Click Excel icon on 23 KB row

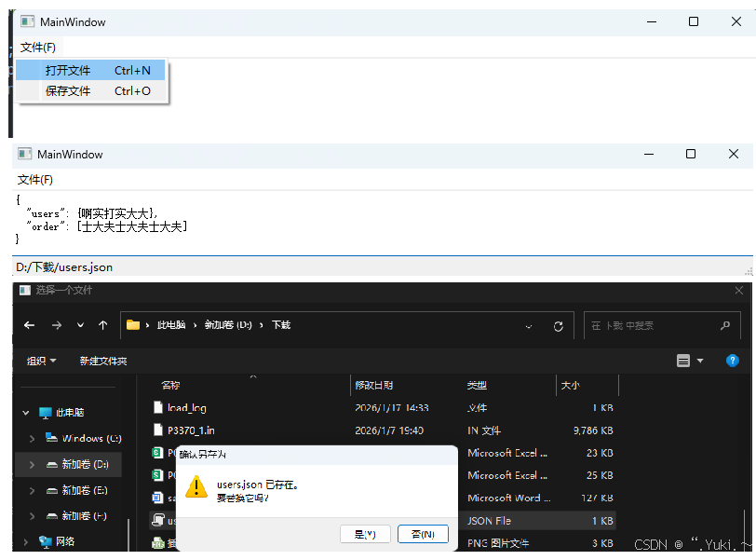tap(157, 453)
